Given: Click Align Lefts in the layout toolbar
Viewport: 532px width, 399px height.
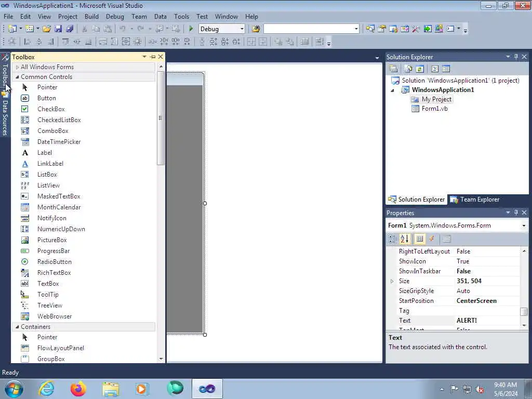Looking at the screenshot, I should point(28,42).
